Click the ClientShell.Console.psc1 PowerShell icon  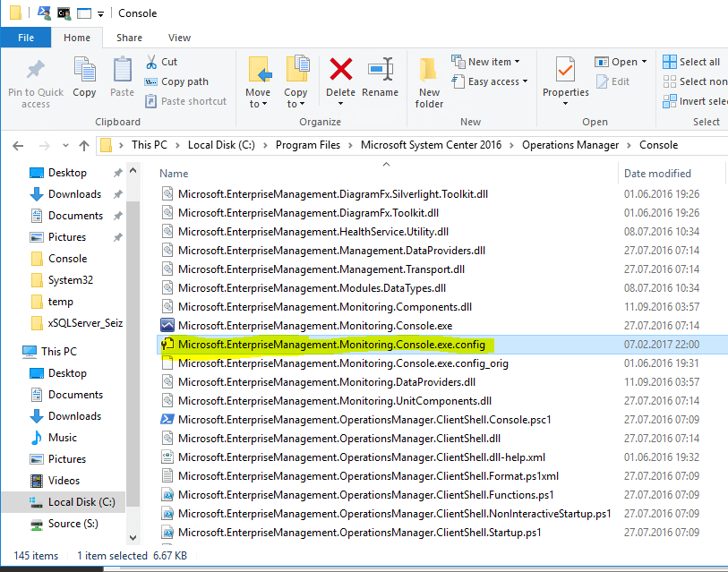click(167, 419)
